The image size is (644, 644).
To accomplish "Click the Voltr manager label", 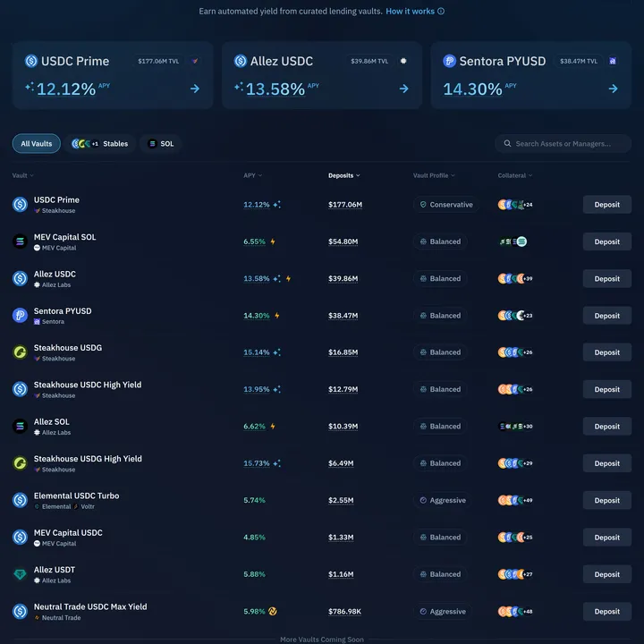I will pyautogui.click(x=88, y=507).
